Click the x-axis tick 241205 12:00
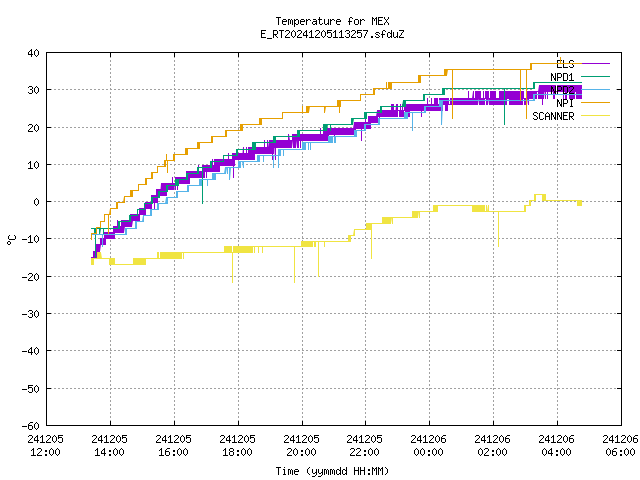The image size is (640, 480). point(46,445)
